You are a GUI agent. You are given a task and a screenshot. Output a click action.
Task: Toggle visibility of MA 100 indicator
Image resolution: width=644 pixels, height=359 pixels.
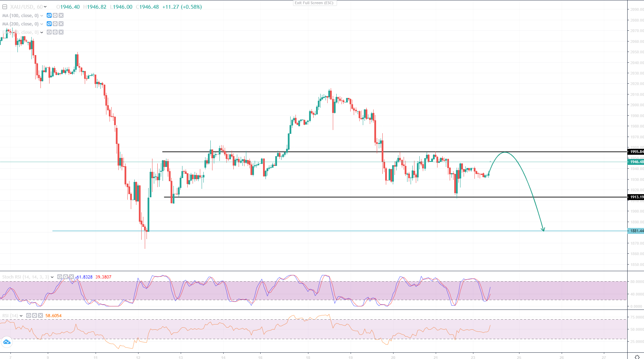pyautogui.click(x=49, y=15)
